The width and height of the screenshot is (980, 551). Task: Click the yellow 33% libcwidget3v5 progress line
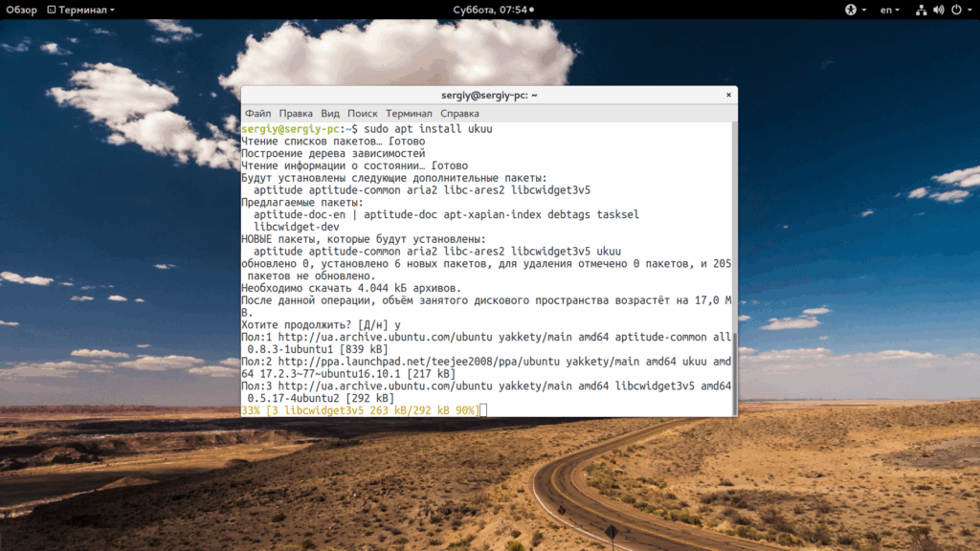(361, 410)
